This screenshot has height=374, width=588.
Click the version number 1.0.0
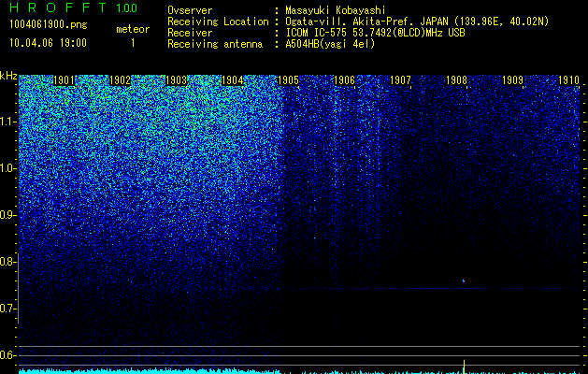click(x=127, y=8)
